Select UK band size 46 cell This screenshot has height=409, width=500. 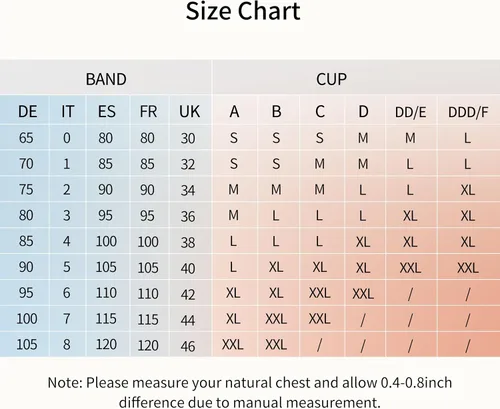click(x=188, y=346)
